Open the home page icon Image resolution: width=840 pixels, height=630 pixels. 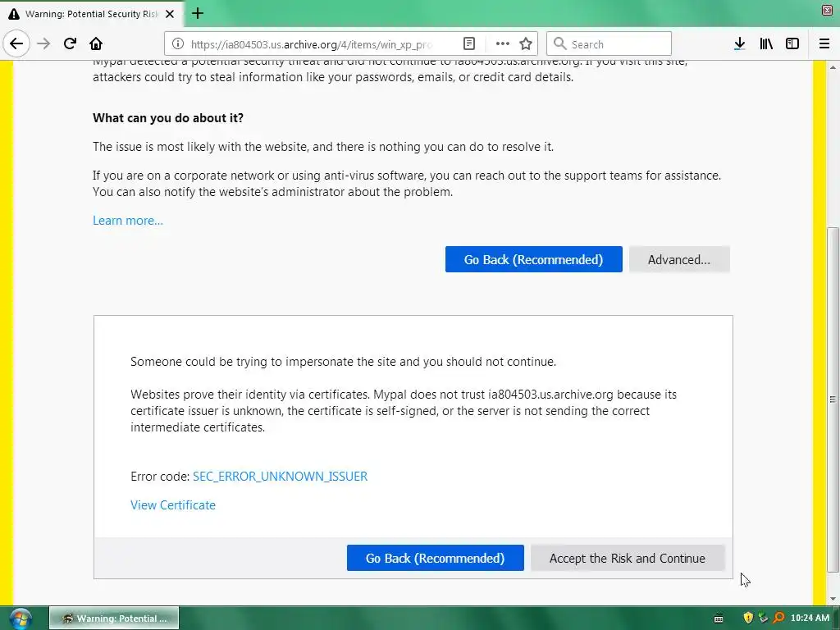96,44
